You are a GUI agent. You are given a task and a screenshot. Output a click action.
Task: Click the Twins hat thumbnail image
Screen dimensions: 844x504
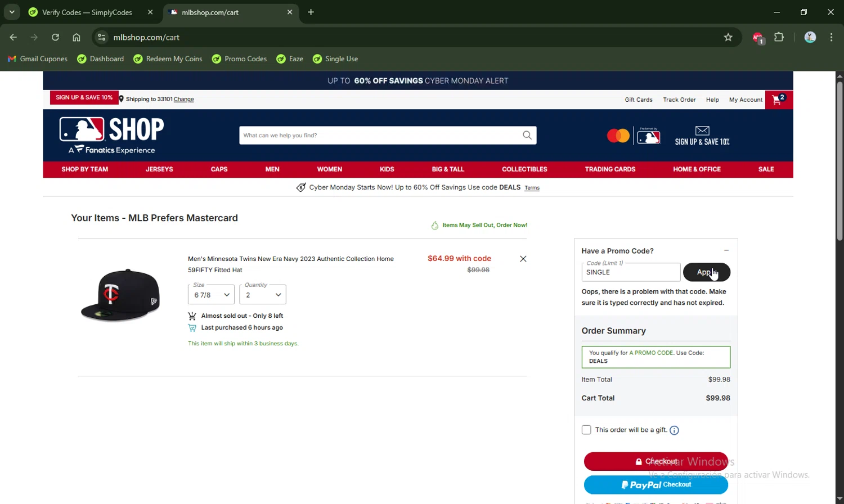click(x=120, y=295)
